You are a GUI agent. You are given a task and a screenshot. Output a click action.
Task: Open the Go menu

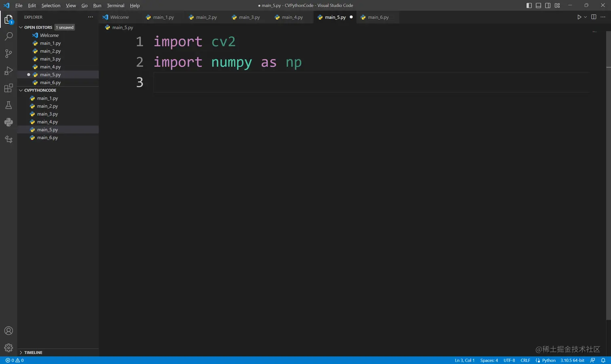point(84,5)
